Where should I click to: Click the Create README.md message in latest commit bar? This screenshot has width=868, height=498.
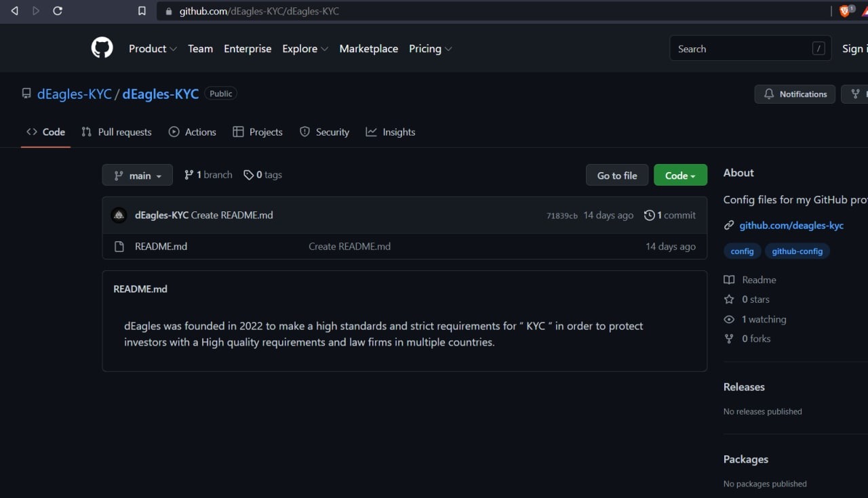[232, 215]
